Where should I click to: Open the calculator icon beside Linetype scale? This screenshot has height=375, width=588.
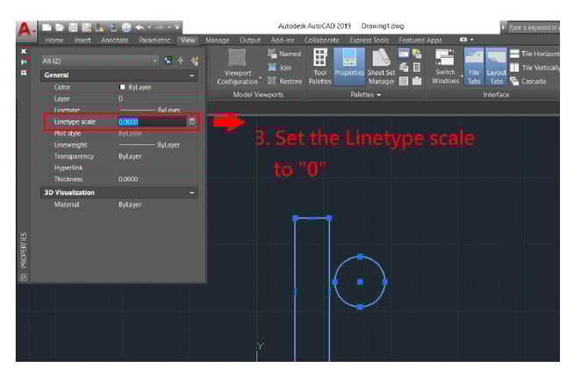pyautogui.click(x=192, y=121)
